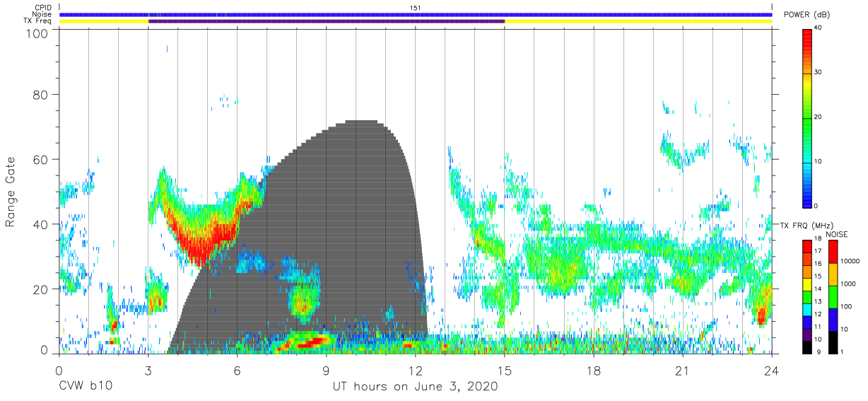The image size is (868, 401).
Task: Click the TX FRQ (MHz) color scale bar
Action: click(807, 297)
